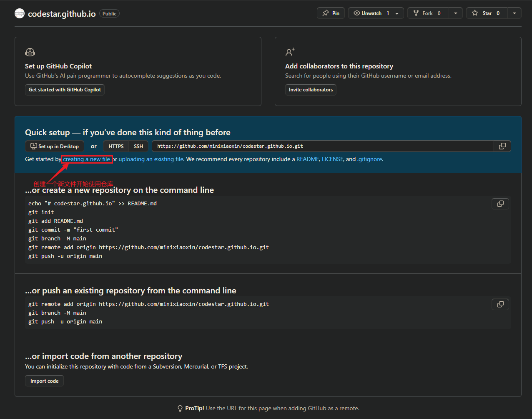532x419 pixels.
Task: Switch clone URL to SSH
Action: 138,146
